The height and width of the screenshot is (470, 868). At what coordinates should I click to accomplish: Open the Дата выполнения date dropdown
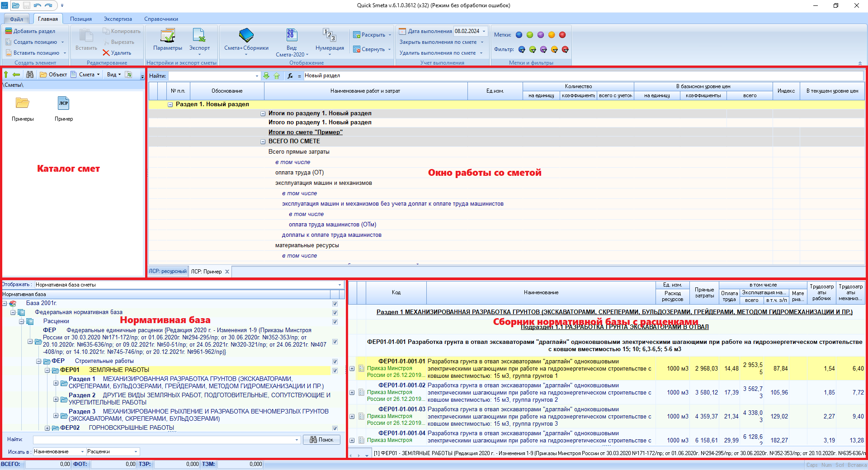[484, 31]
